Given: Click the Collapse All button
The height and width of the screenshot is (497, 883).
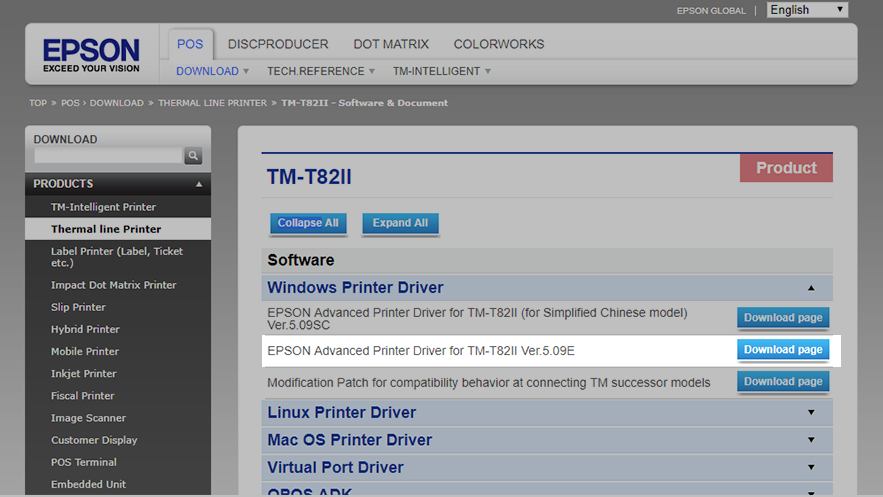Looking at the screenshot, I should click(x=308, y=223).
